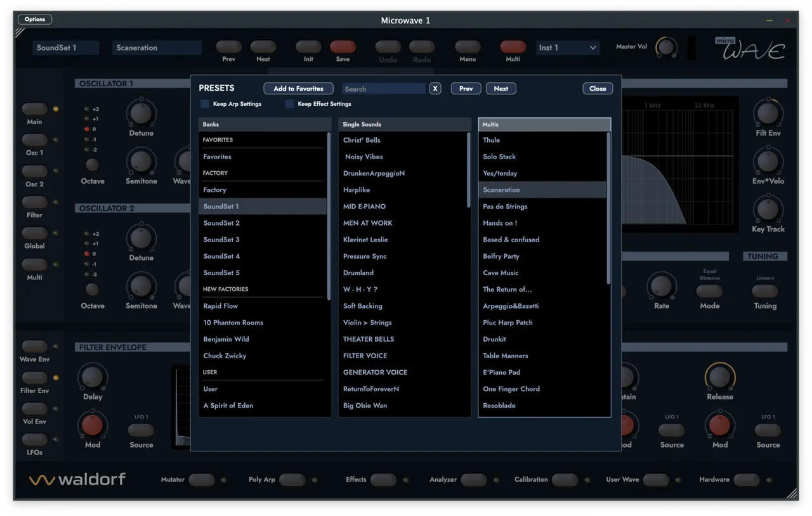
Task: Click the Tuning Linear+ button
Action: 765,291
